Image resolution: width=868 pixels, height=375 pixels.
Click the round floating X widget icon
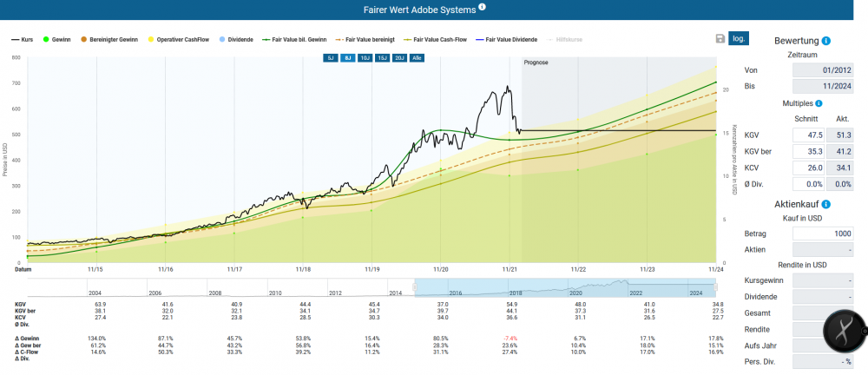845,331
